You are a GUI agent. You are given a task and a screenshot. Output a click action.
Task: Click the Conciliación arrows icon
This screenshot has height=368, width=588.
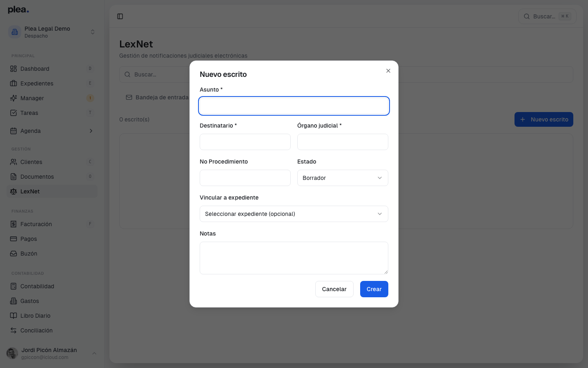pyautogui.click(x=13, y=330)
